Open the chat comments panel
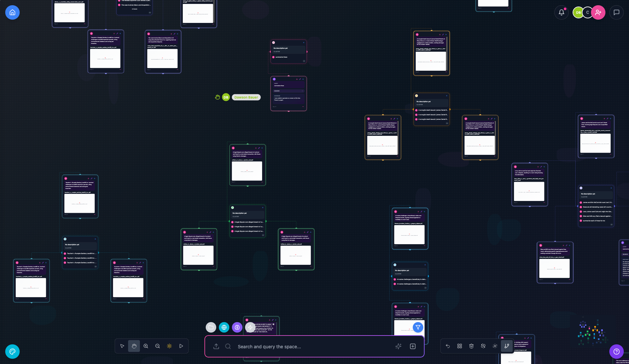This screenshot has height=364, width=629. coord(617,12)
